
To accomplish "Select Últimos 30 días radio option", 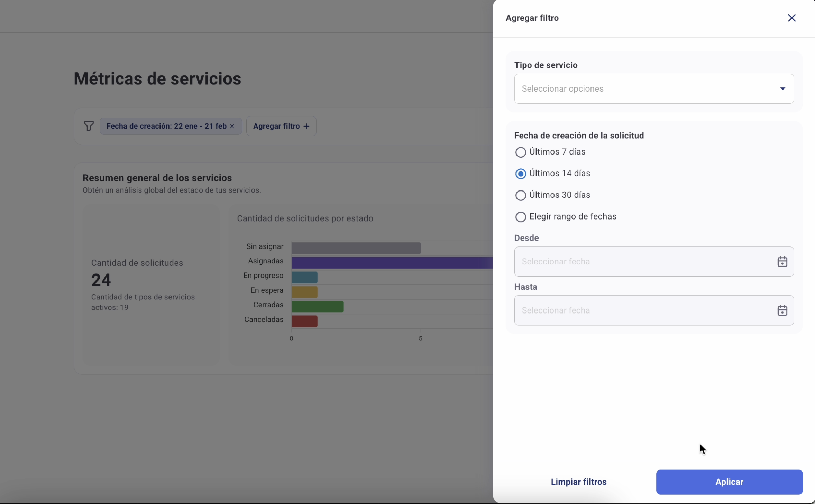I will (x=520, y=195).
